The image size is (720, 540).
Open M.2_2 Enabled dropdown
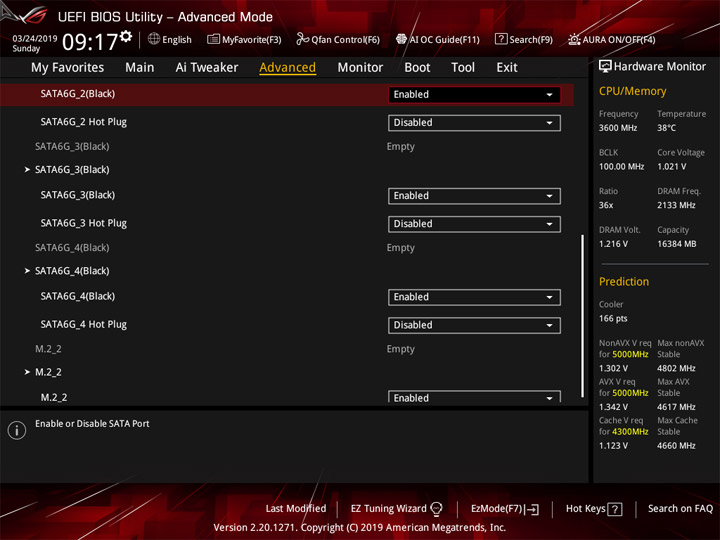474,397
